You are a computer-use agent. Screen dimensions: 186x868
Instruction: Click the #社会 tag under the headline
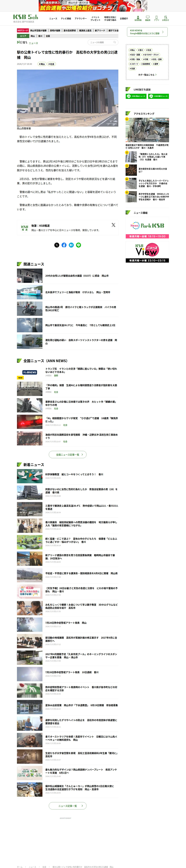pos(51,64)
